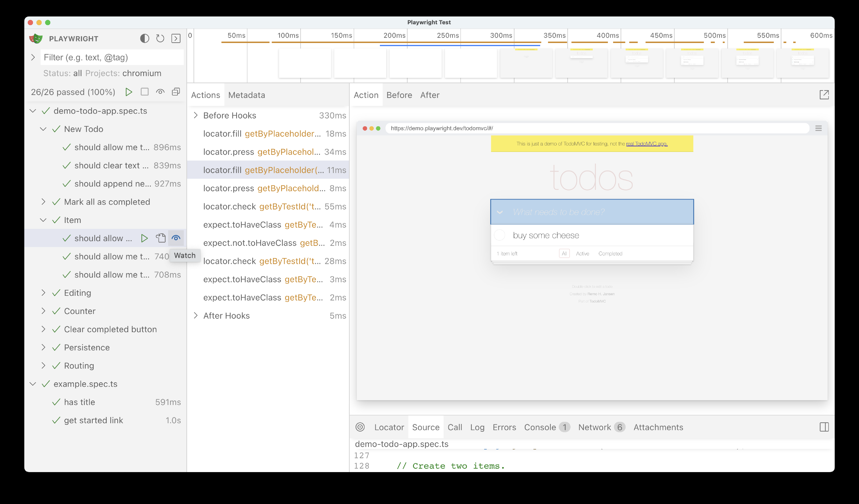Viewport: 859px width, 504px height.
Task: Open snapshot in new window icon
Action: pyautogui.click(x=824, y=95)
